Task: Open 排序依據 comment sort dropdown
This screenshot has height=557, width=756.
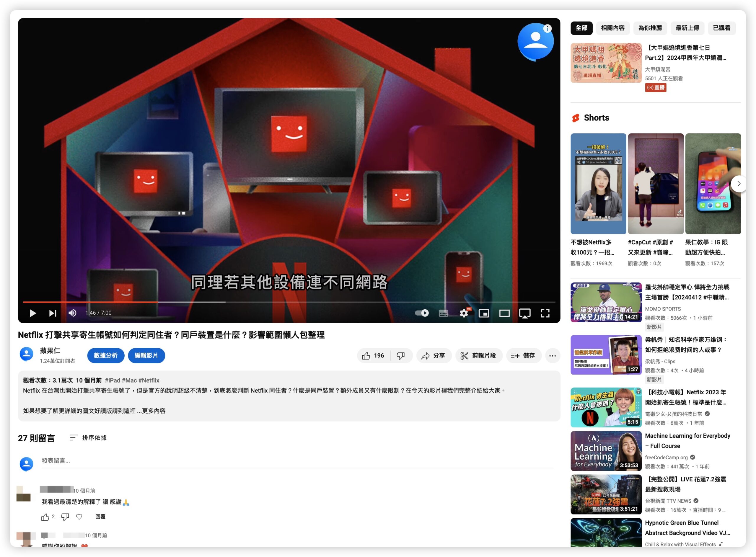Action: coord(88,438)
